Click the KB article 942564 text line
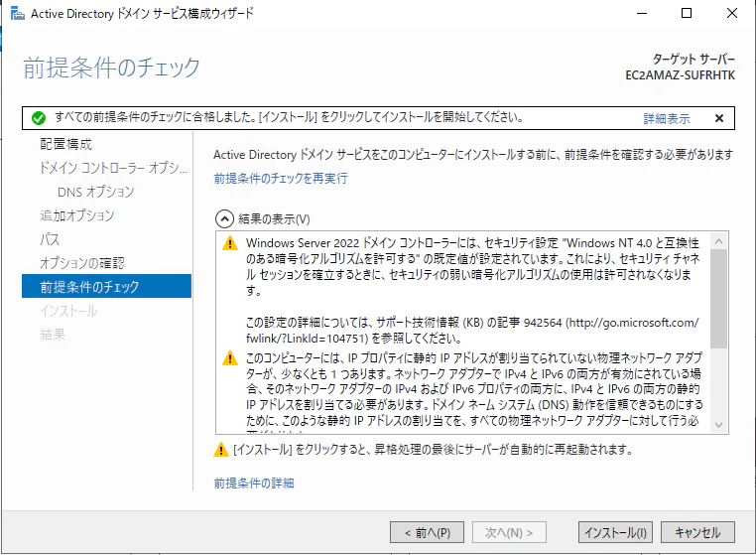756x555 pixels. (472, 323)
